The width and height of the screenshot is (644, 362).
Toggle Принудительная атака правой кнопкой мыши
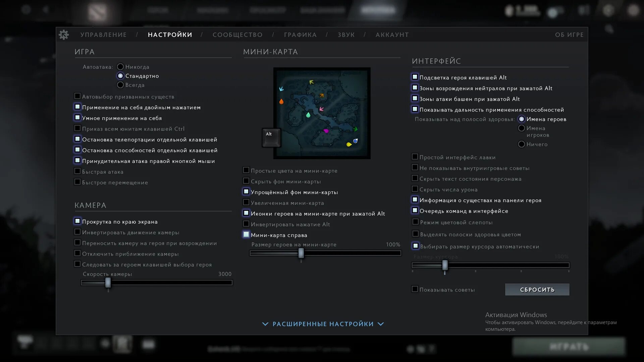(77, 161)
